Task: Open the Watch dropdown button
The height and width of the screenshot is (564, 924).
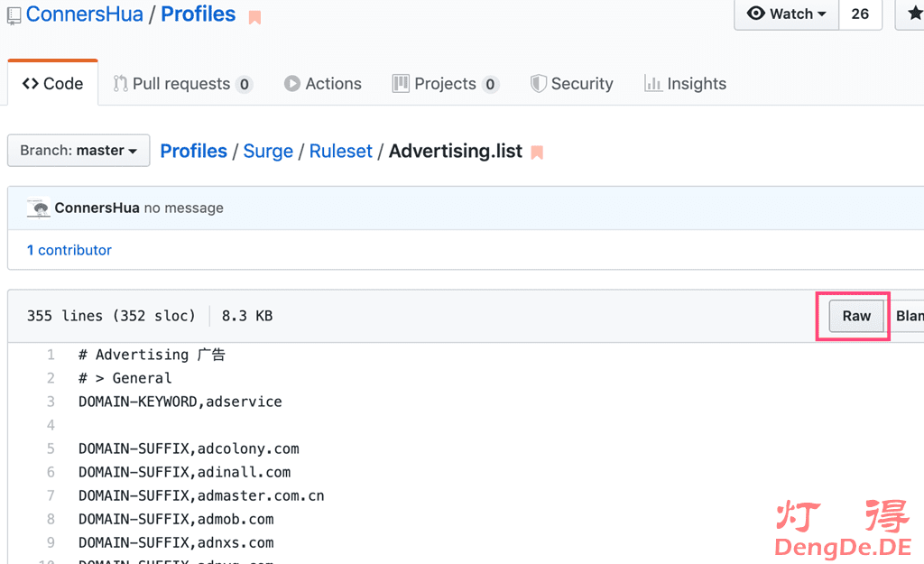Action: (x=786, y=14)
